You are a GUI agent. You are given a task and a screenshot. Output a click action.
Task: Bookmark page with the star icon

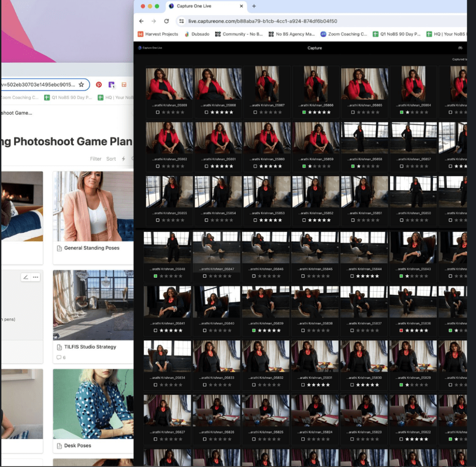81,85
